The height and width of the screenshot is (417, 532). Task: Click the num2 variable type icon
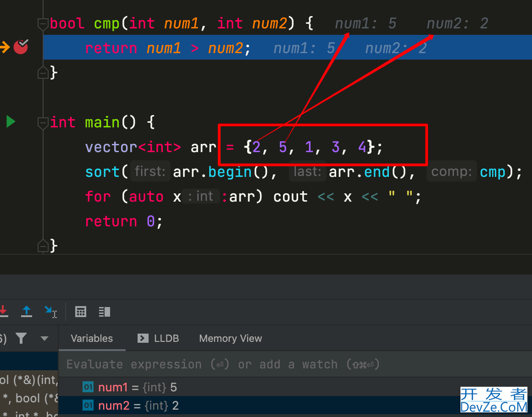[x=88, y=406]
